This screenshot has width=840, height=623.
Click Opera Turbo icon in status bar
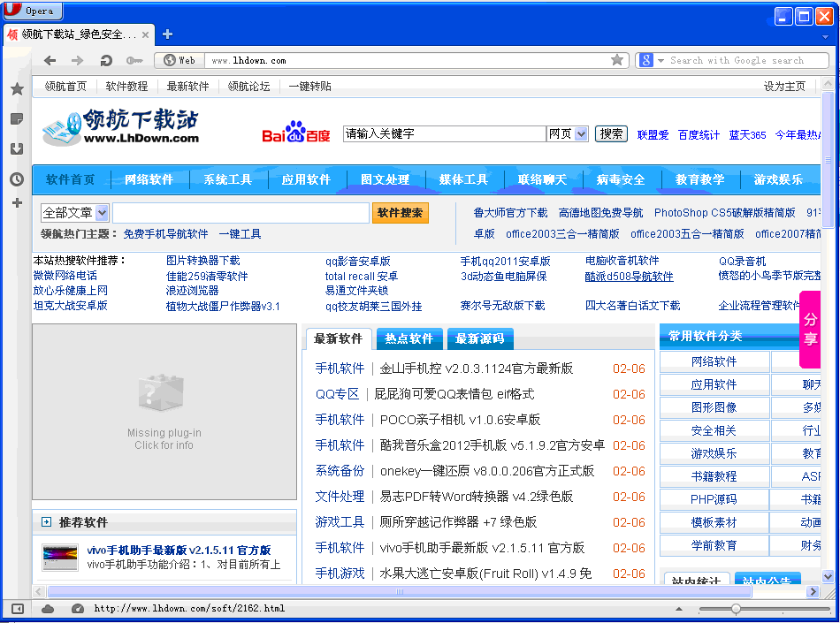[78, 609]
